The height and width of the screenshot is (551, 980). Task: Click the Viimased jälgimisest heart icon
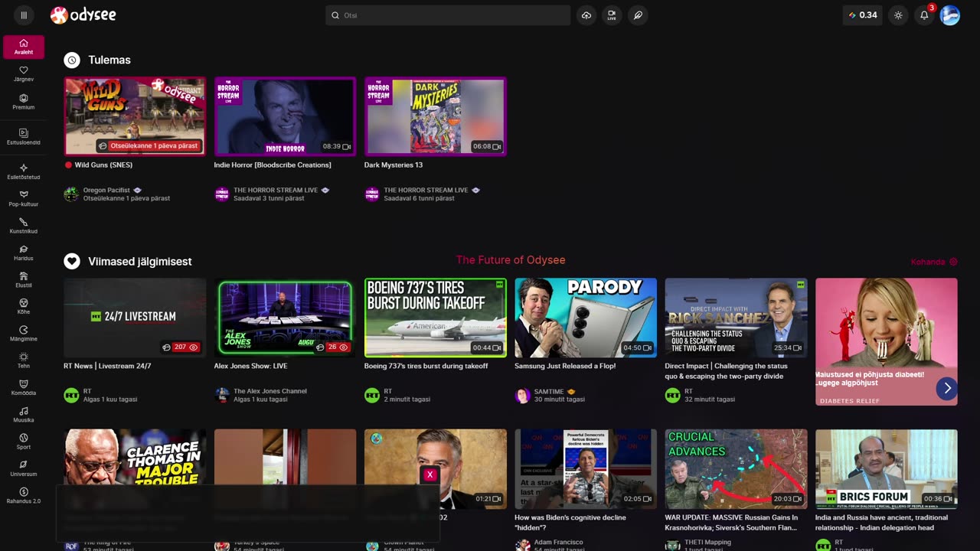click(72, 261)
